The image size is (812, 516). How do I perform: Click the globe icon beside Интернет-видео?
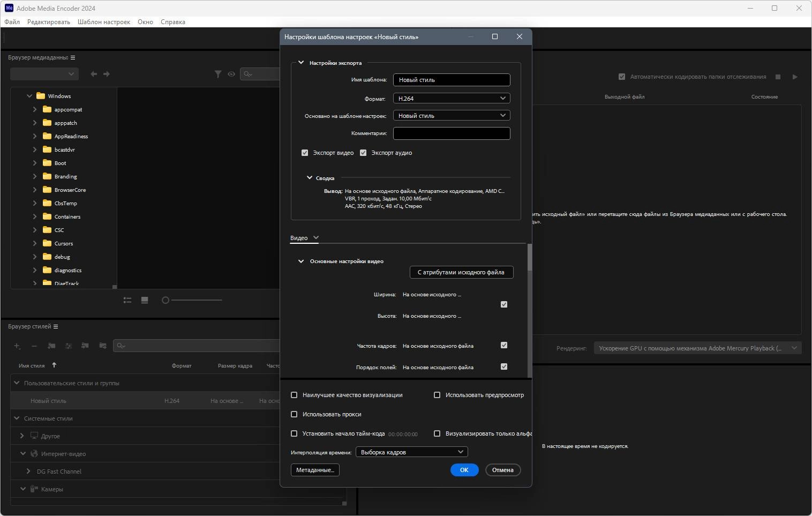pyautogui.click(x=34, y=453)
